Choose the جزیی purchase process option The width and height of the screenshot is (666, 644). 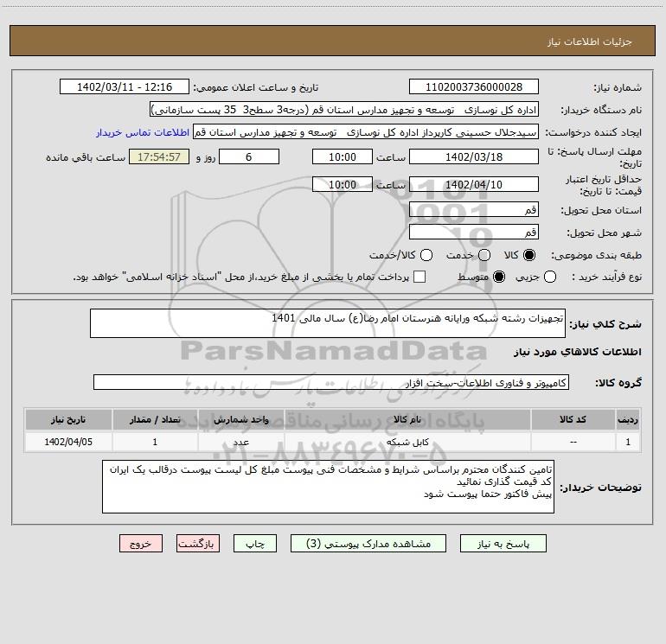pos(549,277)
